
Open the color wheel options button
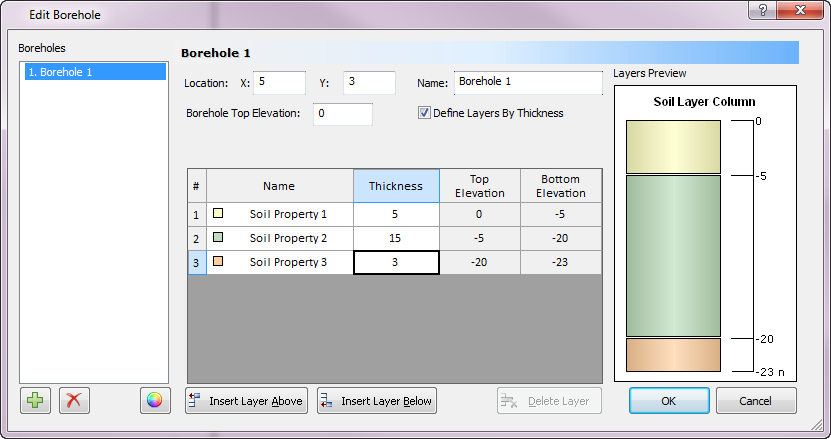pos(155,400)
